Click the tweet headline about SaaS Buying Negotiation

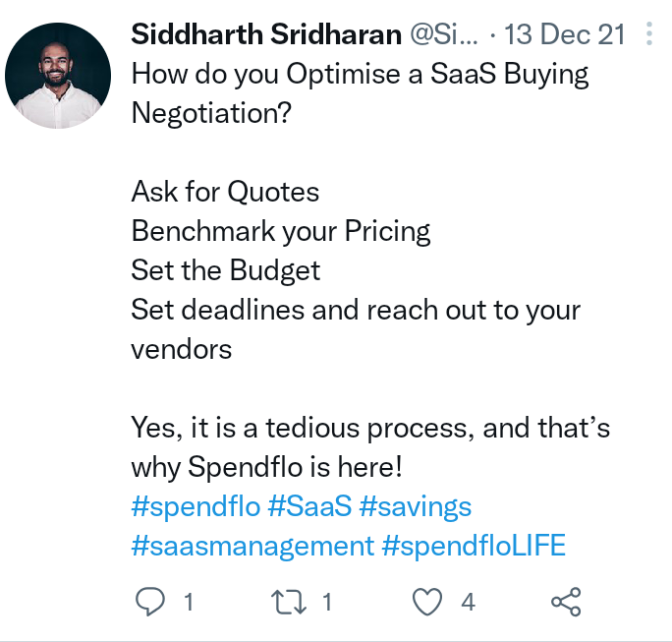360,93
